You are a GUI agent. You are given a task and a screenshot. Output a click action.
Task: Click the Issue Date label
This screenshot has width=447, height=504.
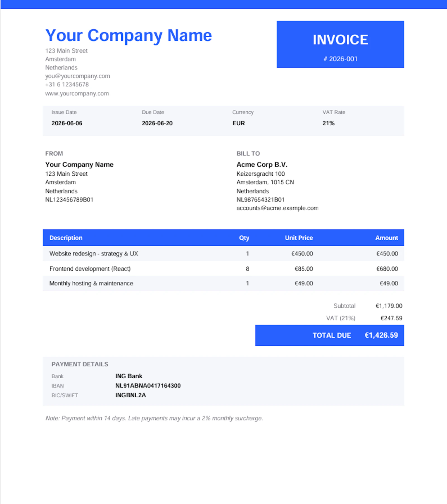[x=64, y=112]
